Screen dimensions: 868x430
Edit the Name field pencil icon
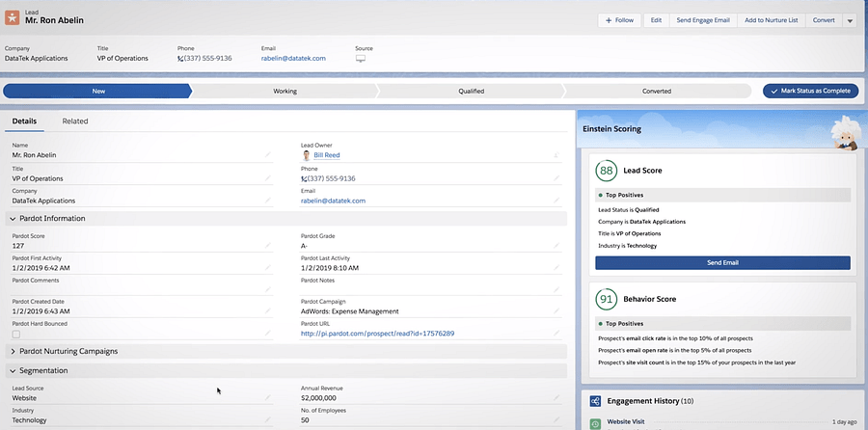pyautogui.click(x=268, y=155)
